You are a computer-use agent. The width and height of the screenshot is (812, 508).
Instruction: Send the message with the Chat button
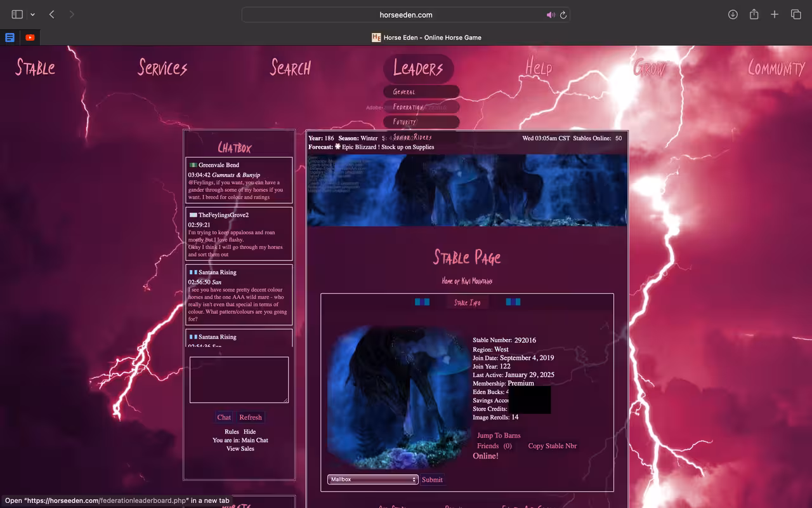(x=224, y=417)
